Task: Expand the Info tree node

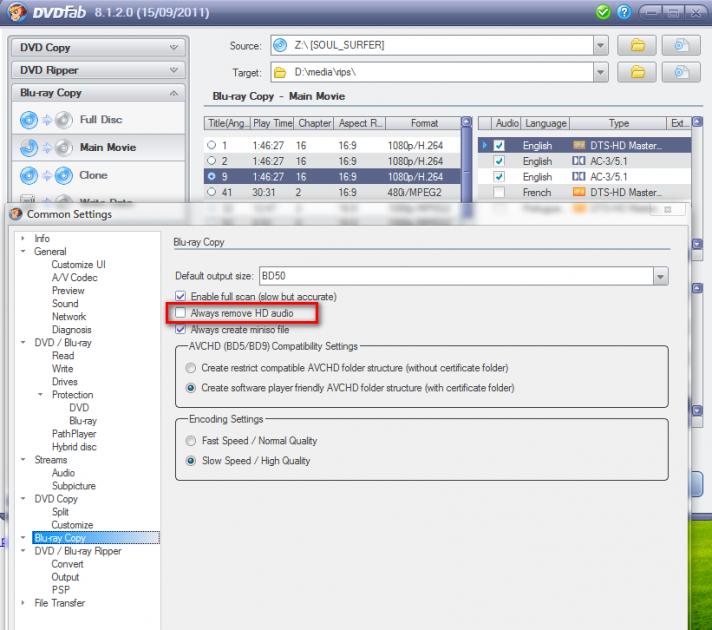Action: [x=23, y=238]
